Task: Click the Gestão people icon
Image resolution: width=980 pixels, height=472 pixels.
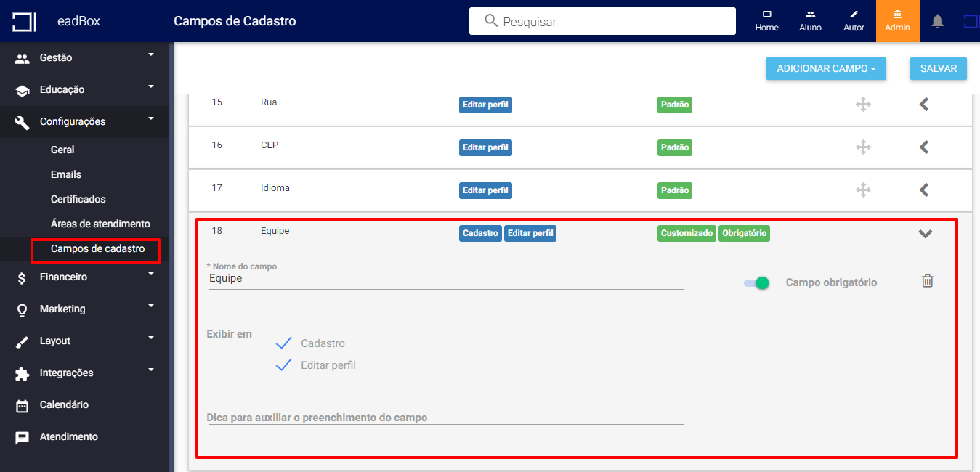Action: 23,58
